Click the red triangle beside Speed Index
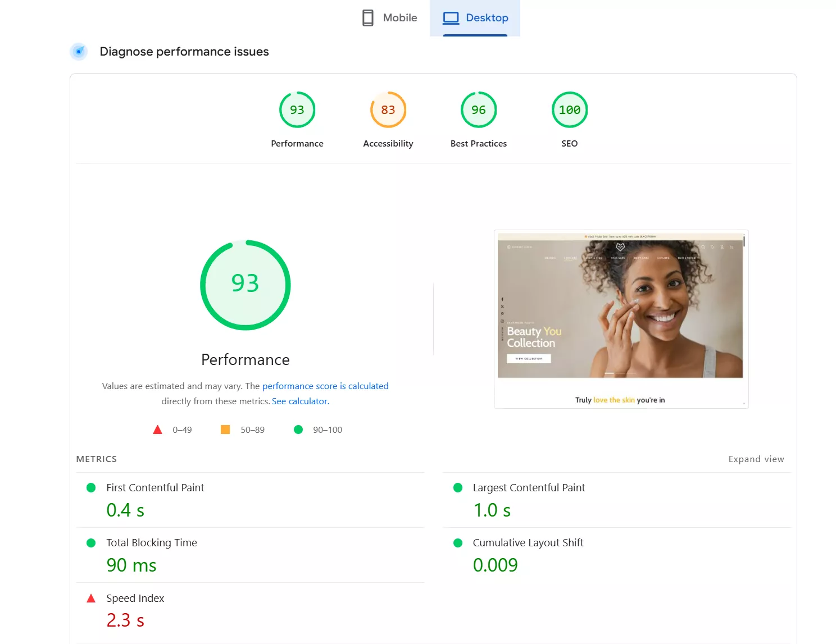836x644 pixels. click(x=91, y=599)
